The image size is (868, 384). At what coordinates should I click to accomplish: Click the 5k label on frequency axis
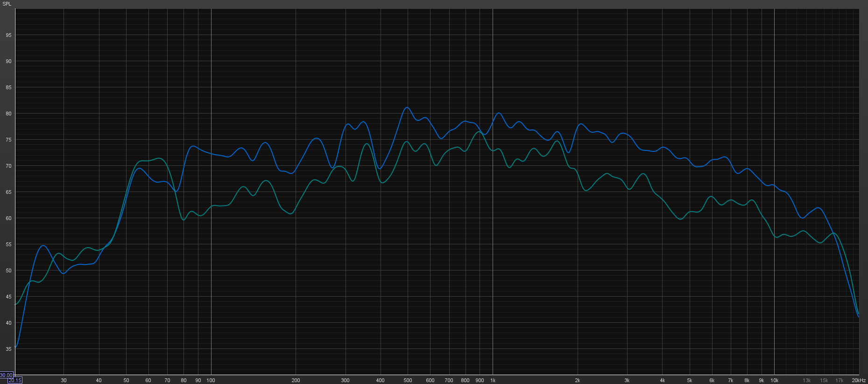[x=690, y=380]
